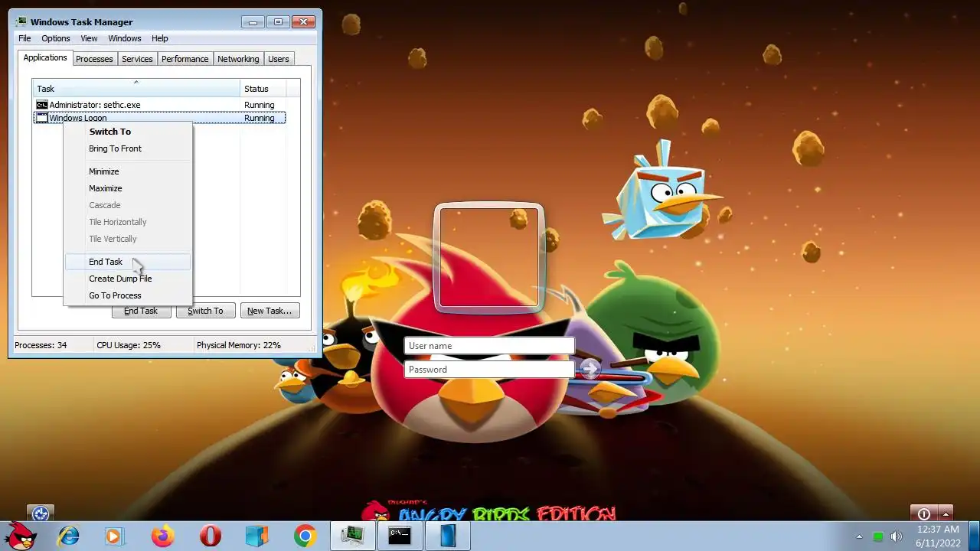Click the Windows Logon row's Running status
This screenshot has height=551, width=980.
coord(260,118)
